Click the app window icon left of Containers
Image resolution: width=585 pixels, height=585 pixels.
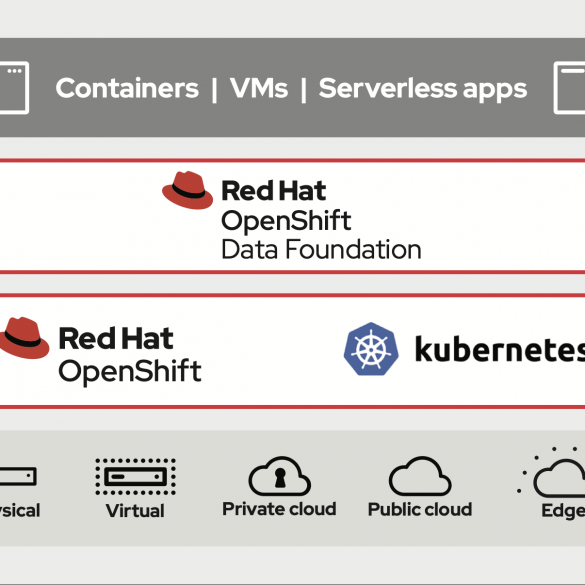coord(14,88)
